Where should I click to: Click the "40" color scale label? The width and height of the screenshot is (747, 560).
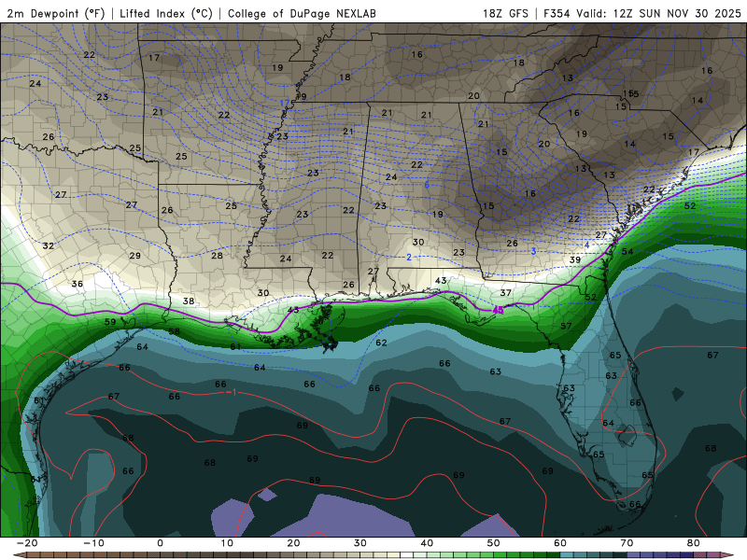[x=428, y=543]
